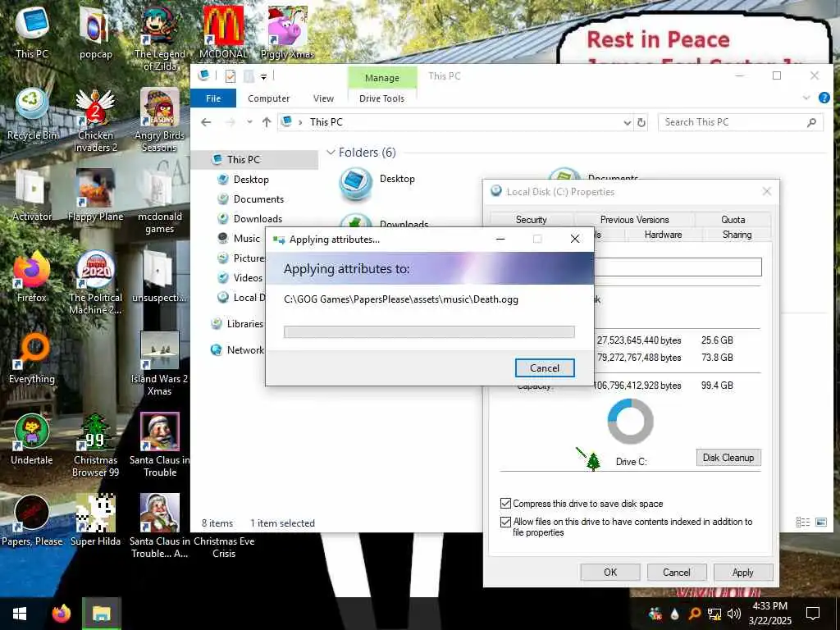Open the Drive Tools ribbon tab
This screenshot has height=630, width=840.
(381, 98)
